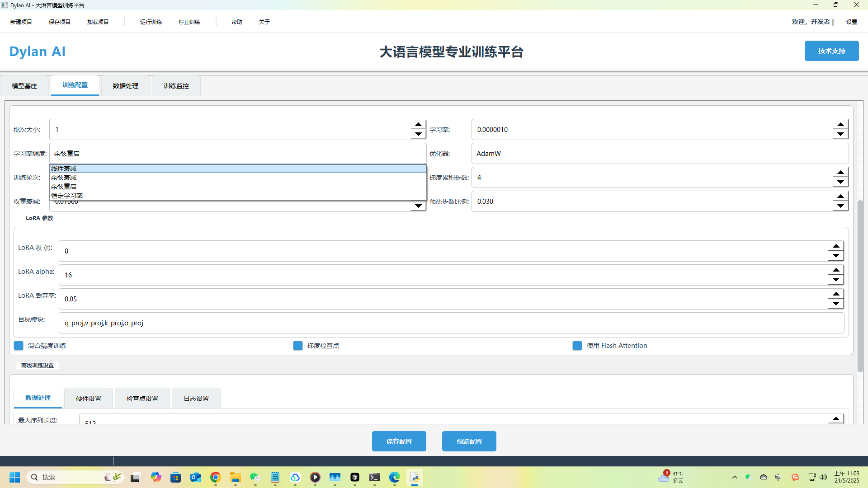Click the 技术支持 button
The height and width of the screenshot is (488, 868).
point(831,51)
